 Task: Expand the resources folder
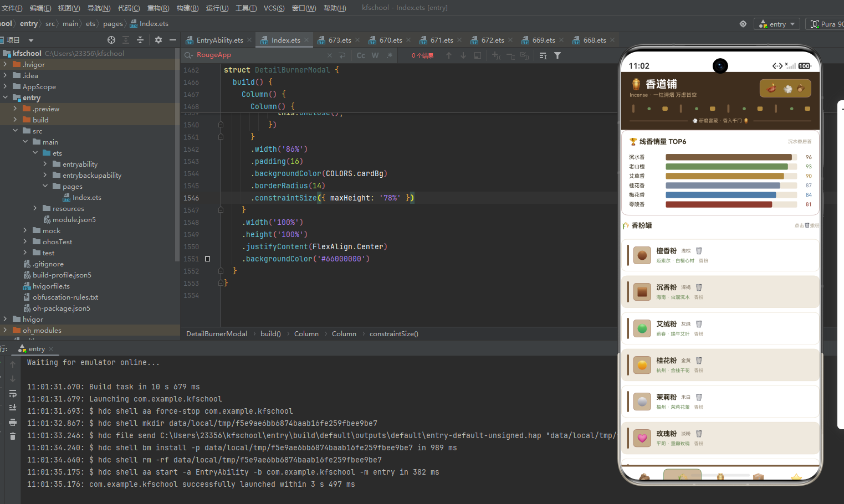point(35,208)
